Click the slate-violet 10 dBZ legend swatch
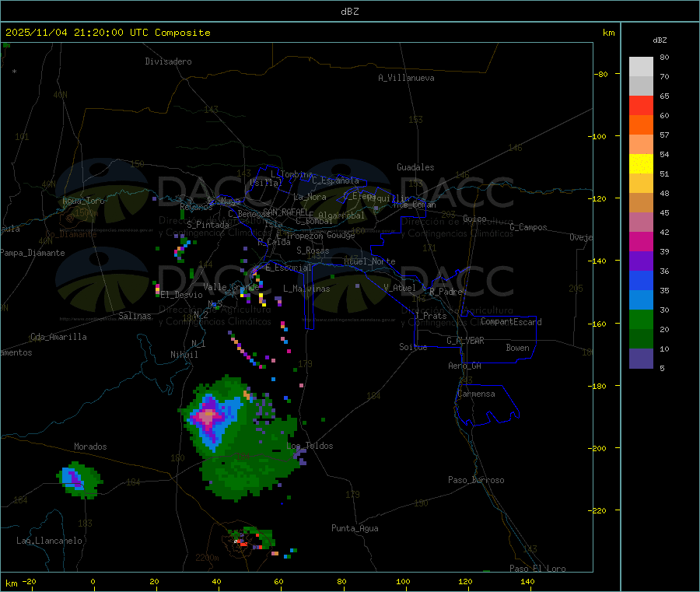This screenshot has width=700, height=592. pyautogui.click(x=641, y=359)
